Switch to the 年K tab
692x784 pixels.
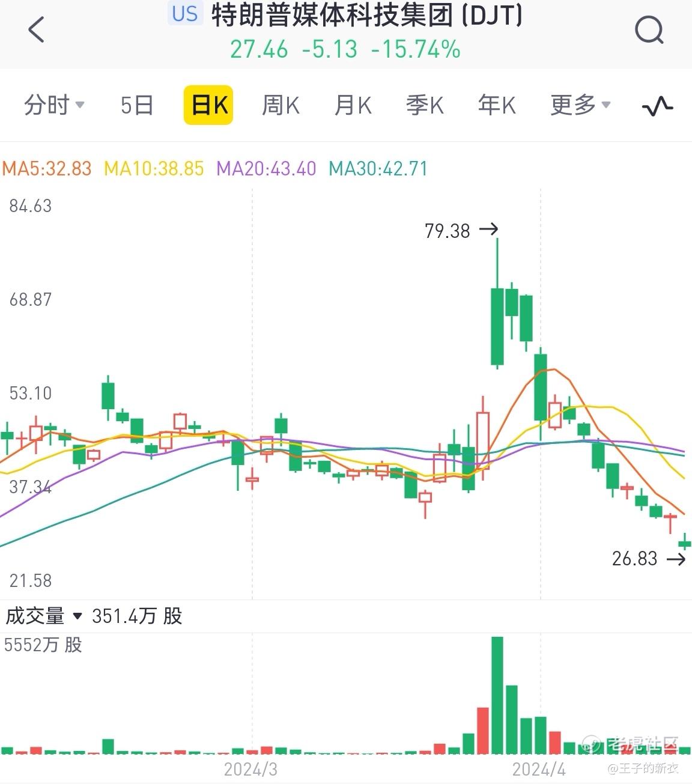pos(497,106)
